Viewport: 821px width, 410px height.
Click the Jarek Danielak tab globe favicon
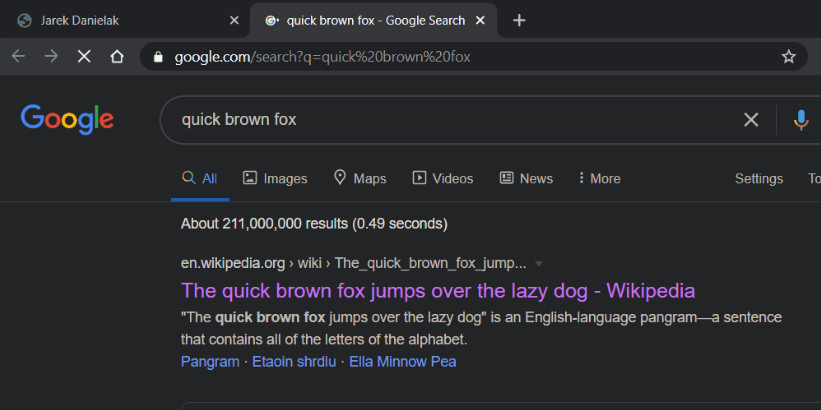click(x=24, y=20)
